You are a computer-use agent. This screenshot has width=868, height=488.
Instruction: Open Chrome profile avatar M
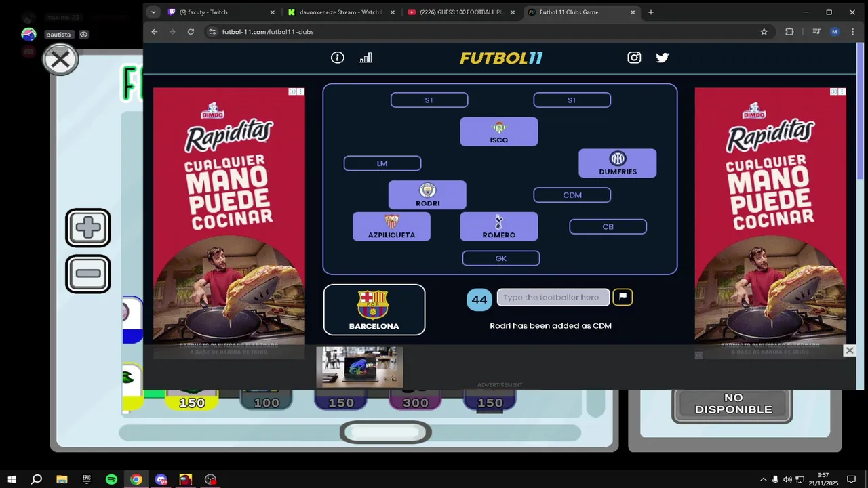click(x=835, y=32)
